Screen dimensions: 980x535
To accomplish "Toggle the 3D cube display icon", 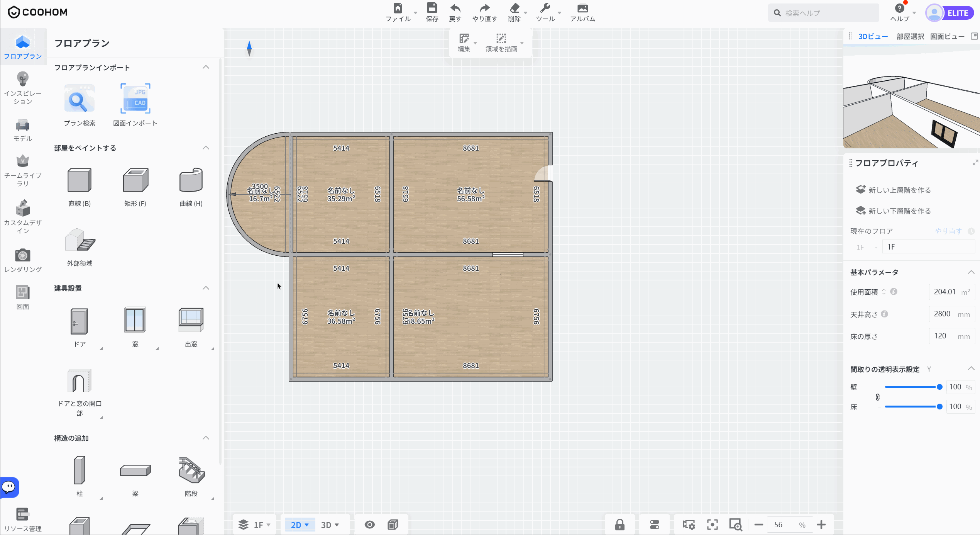I will [393, 525].
